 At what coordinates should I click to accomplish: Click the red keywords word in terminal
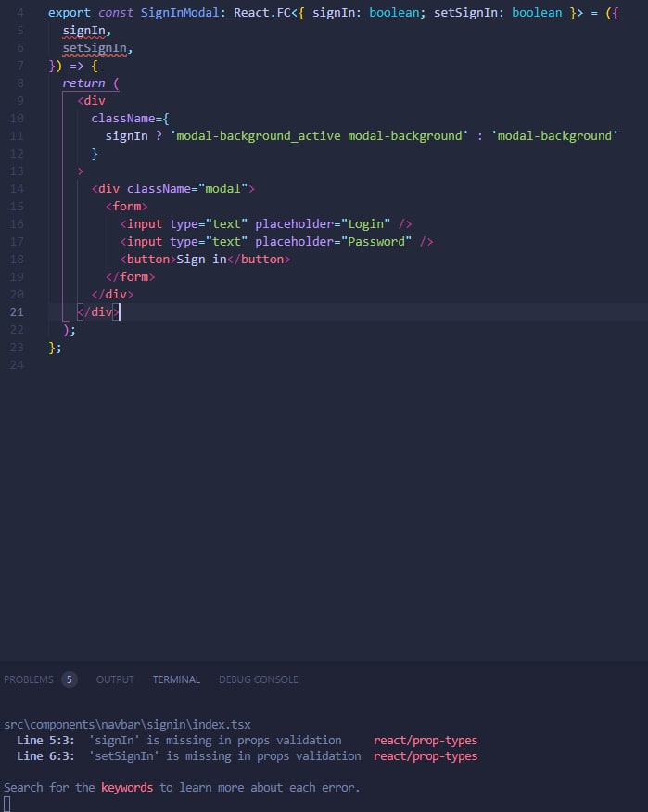click(x=127, y=788)
